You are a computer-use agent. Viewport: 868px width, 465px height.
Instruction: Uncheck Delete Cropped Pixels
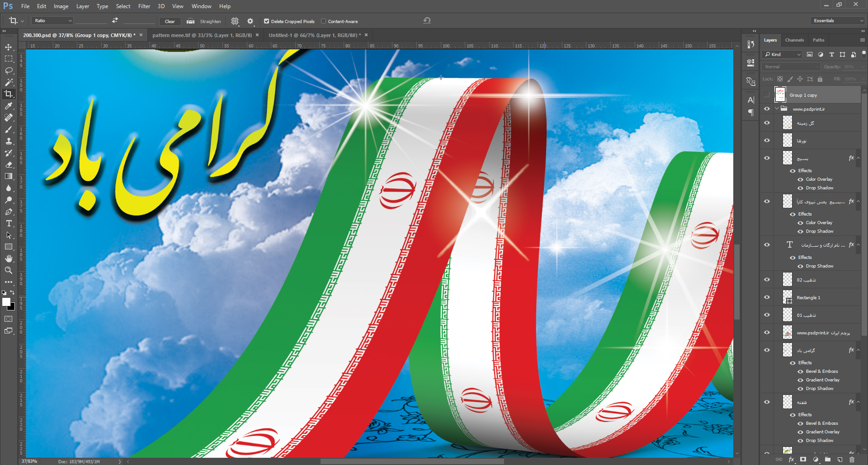click(x=267, y=21)
